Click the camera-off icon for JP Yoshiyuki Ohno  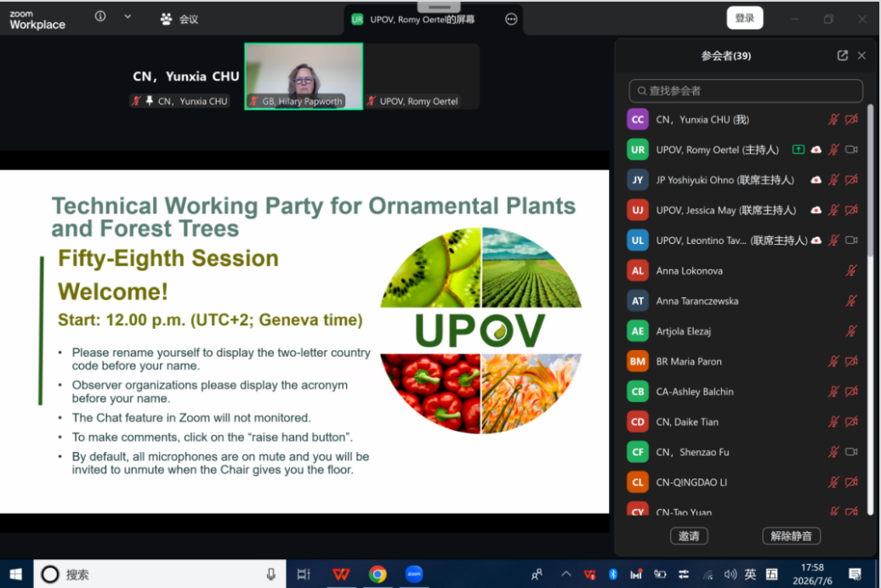(851, 179)
